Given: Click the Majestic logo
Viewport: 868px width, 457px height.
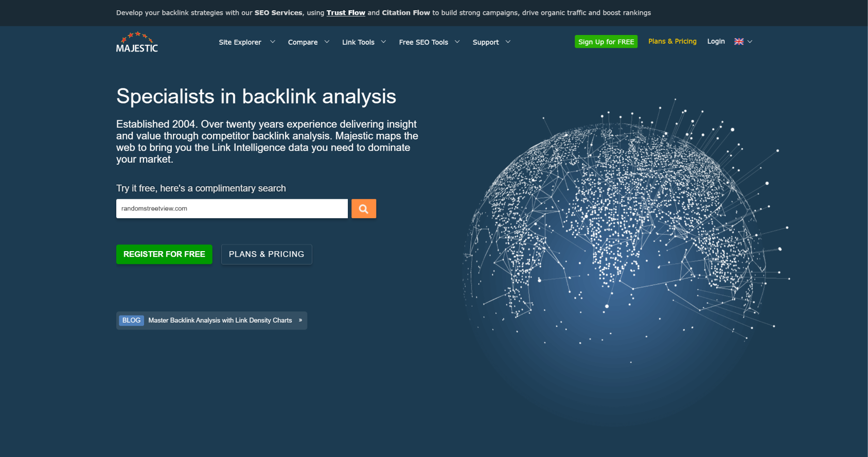Looking at the screenshot, I should pos(137,42).
